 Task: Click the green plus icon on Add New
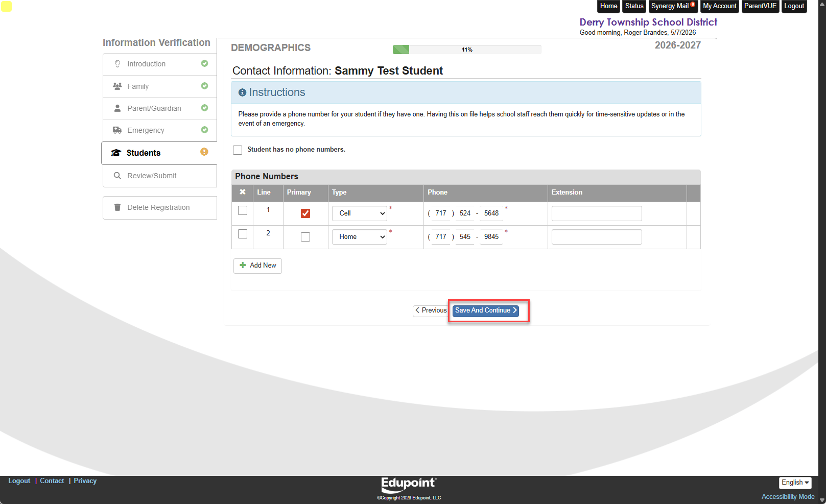coord(243,265)
